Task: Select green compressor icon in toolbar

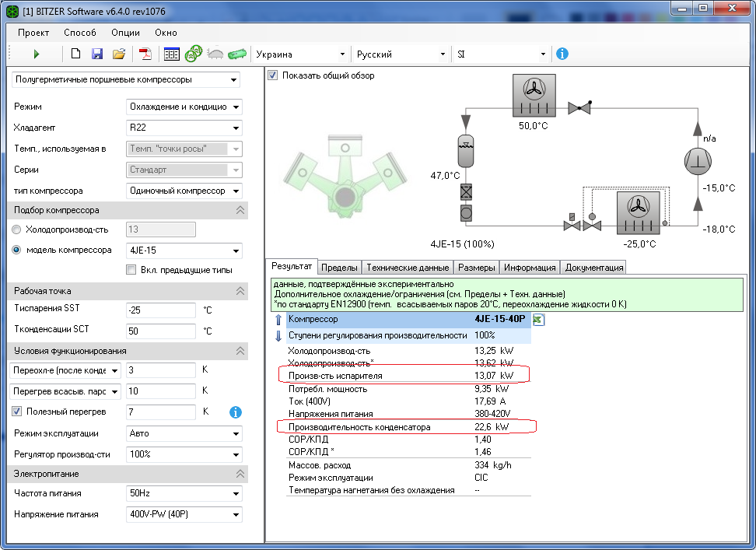Action: click(194, 54)
